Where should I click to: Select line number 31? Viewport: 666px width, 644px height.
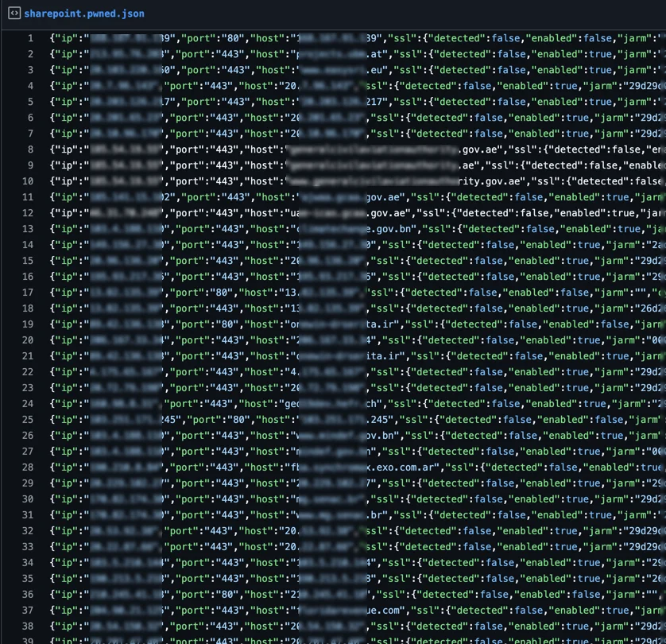click(x=28, y=515)
